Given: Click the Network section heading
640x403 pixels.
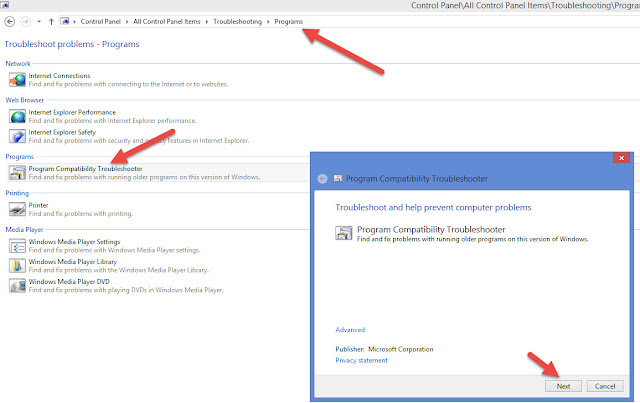Looking at the screenshot, I should 18,64.
